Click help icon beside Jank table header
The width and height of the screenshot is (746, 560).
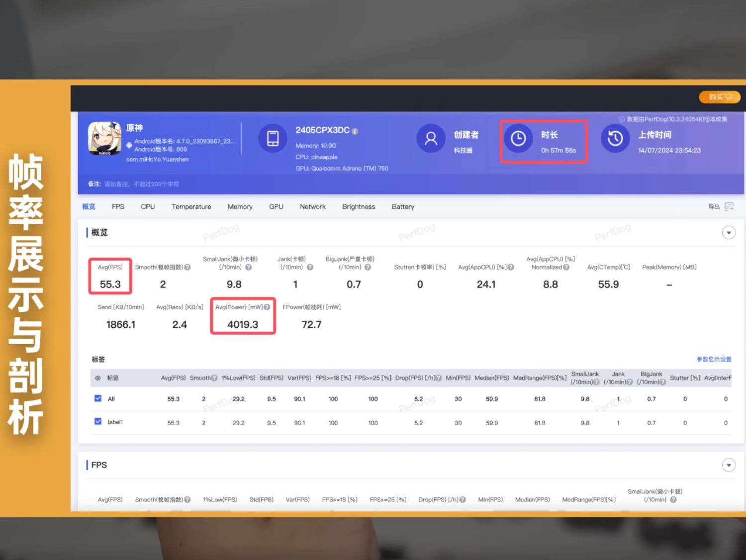pyautogui.click(x=630, y=382)
